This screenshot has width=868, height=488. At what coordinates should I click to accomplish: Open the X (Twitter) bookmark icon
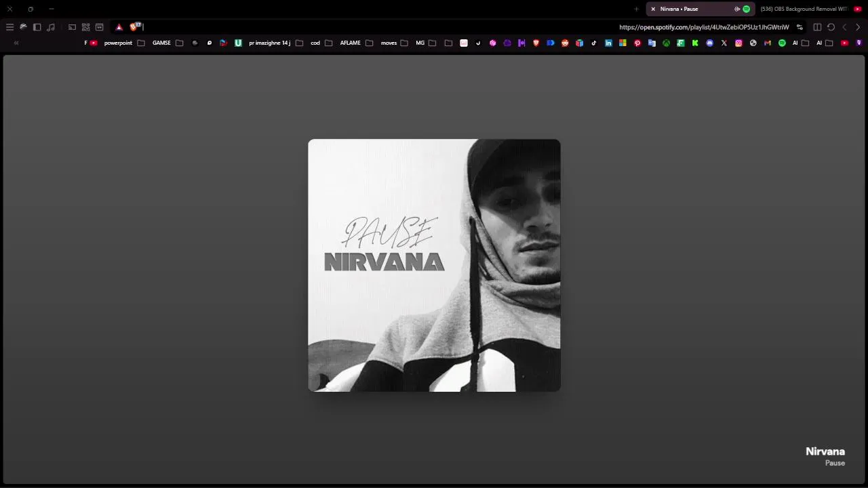tap(724, 43)
